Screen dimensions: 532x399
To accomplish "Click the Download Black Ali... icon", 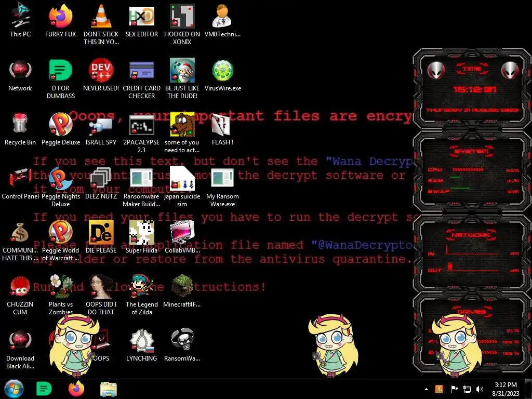I will pos(20,340).
